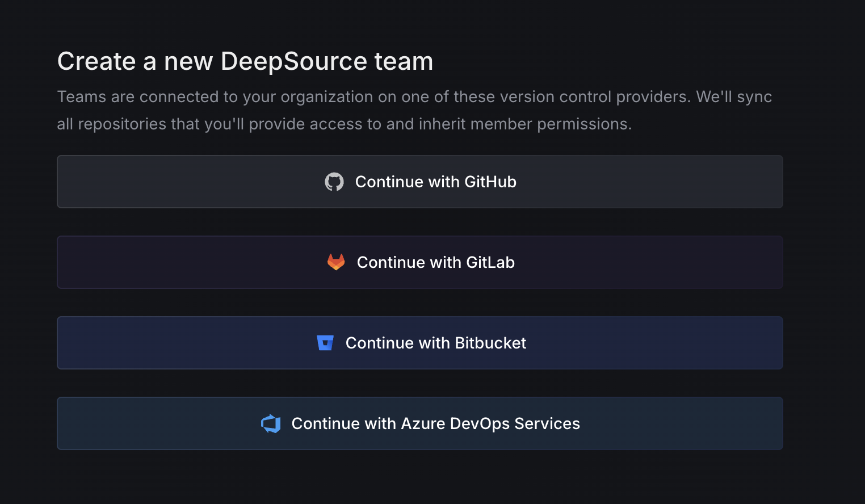Click the 'Continue with GitHub' text label
865x504 pixels.
point(435,182)
